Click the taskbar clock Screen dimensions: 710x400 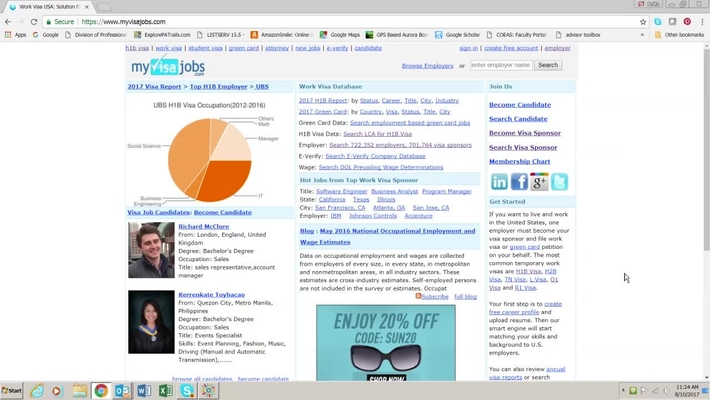[686, 391]
